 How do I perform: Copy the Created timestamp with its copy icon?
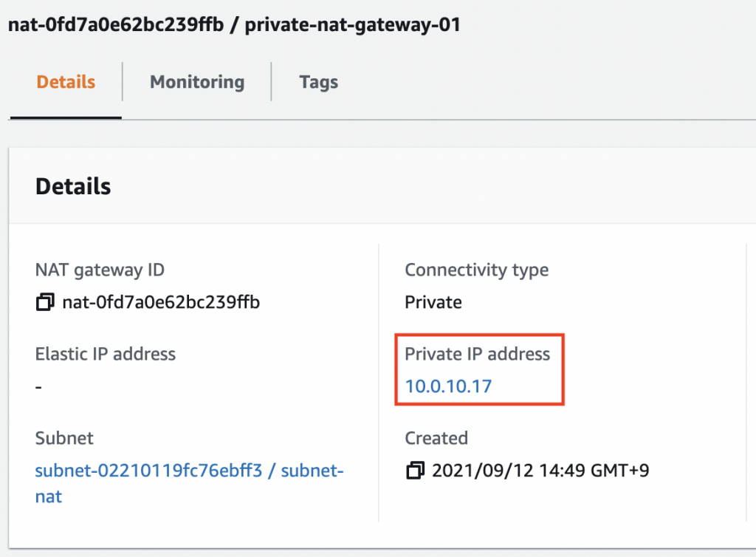pyautogui.click(x=415, y=470)
